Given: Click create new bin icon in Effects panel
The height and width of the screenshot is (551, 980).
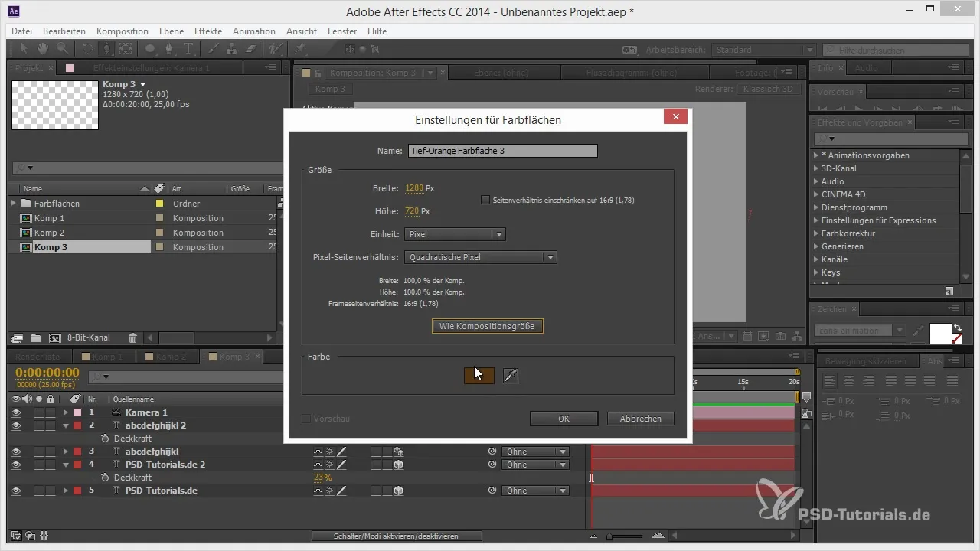Looking at the screenshot, I should pyautogui.click(x=949, y=291).
